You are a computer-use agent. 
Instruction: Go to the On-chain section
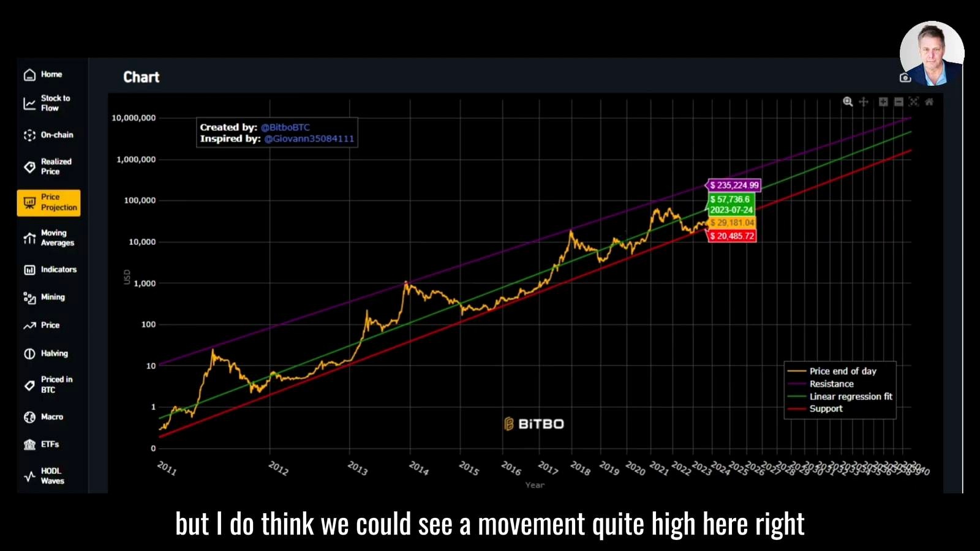point(48,135)
